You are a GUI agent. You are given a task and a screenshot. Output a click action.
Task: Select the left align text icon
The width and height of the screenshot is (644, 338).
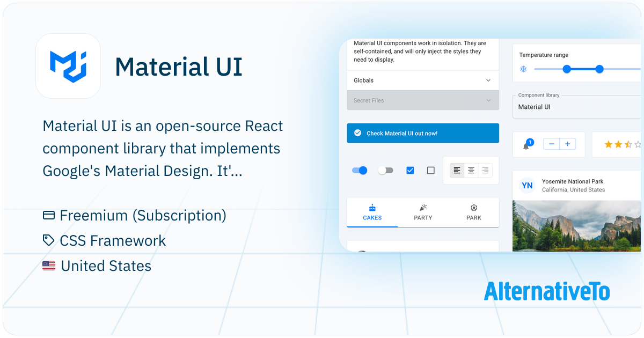click(457, 171)
